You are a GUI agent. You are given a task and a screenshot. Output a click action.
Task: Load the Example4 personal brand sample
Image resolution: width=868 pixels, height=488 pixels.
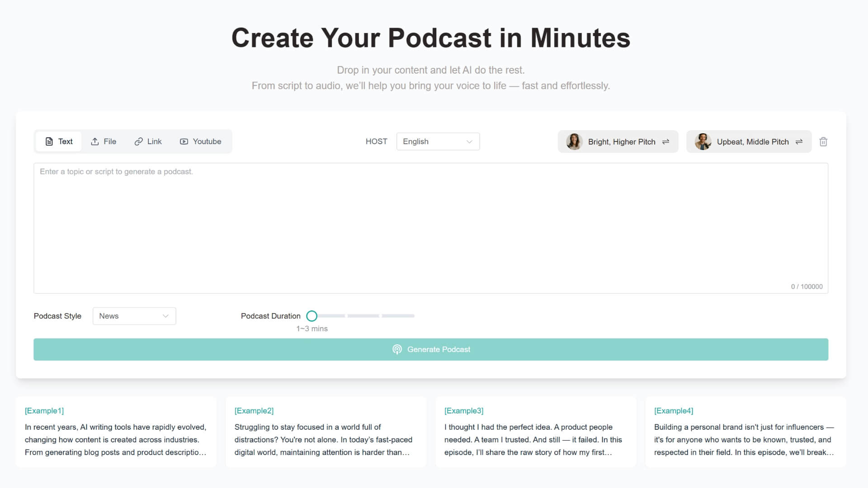click(745, 432)
